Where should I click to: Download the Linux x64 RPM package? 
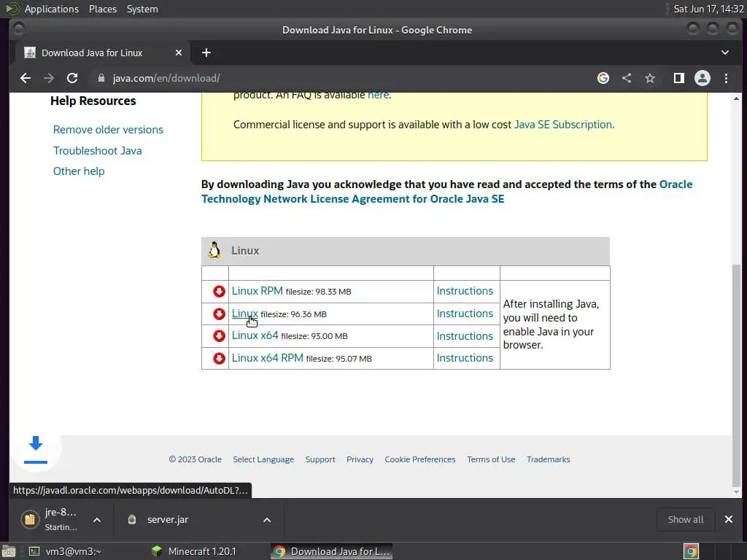pyautogui.click(x=267, y=357)
